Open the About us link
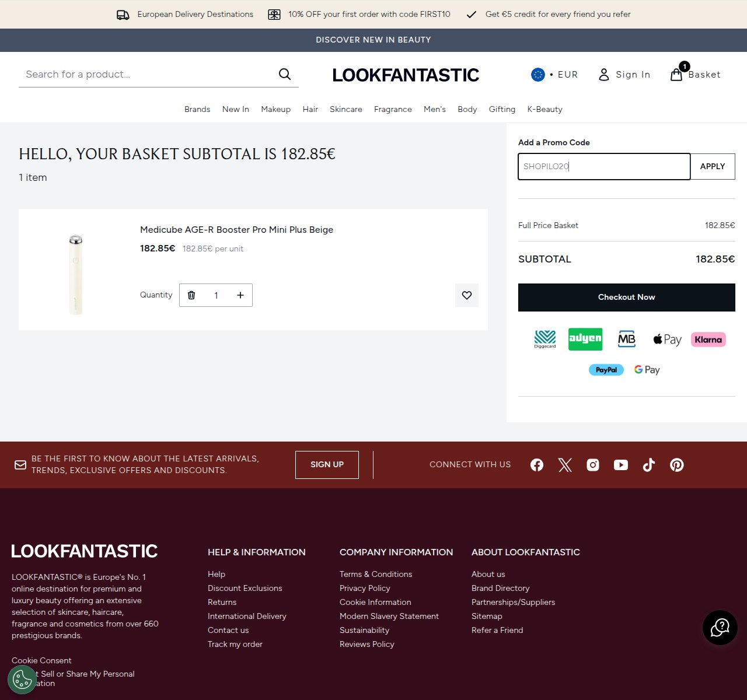This screenshot has height=700, width=747. click(488, 574)
